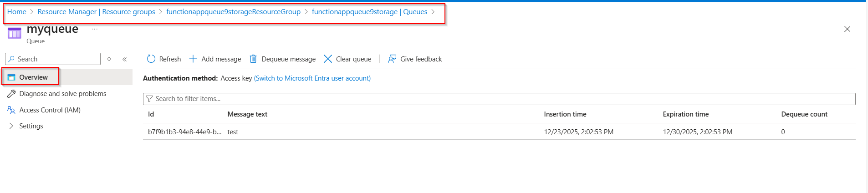The height and width of the screenshot is (193, 868).
Task: Open the ellipsis more options next to myqueue
Action: pyautogui.click(x=95, y=29)
